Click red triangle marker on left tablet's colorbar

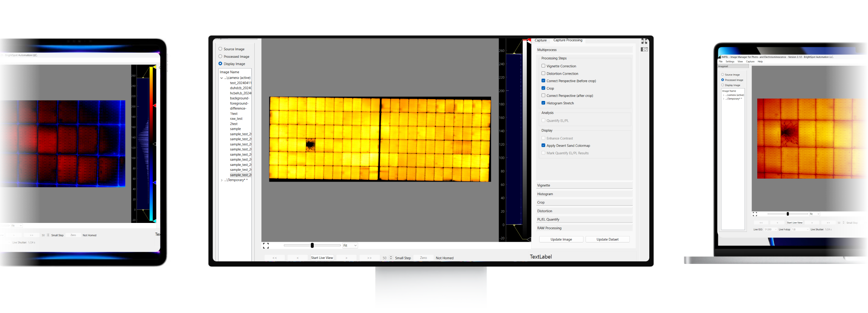coord(154,106)
